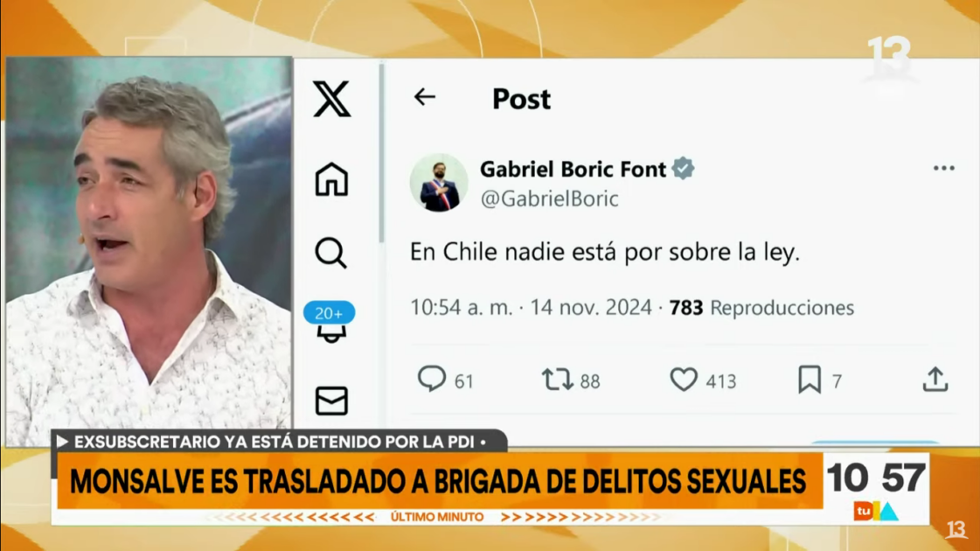The image size is (980, 551).
Task: Open the three-dot more options menu
Action: click(944, 168)
